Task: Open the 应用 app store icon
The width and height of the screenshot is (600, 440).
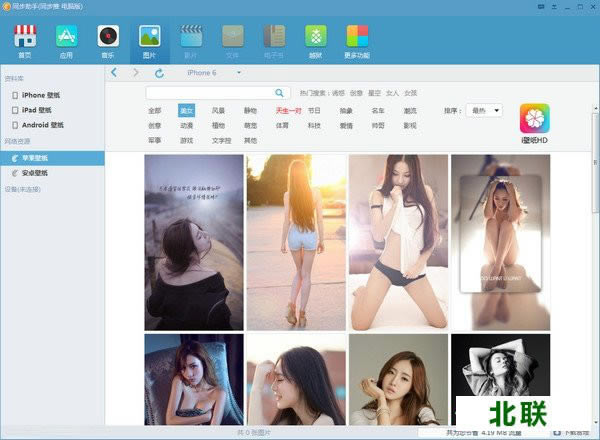Action: point(66,40)
